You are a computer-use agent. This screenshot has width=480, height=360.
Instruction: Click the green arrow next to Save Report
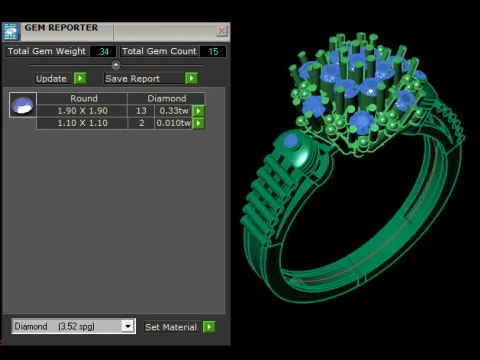point(191,78)
